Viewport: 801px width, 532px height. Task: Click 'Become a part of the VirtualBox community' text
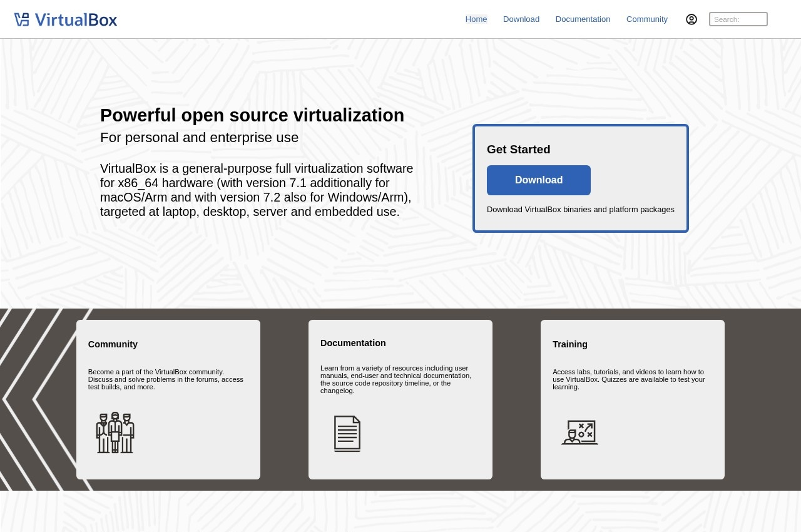[x=166, y=379]
